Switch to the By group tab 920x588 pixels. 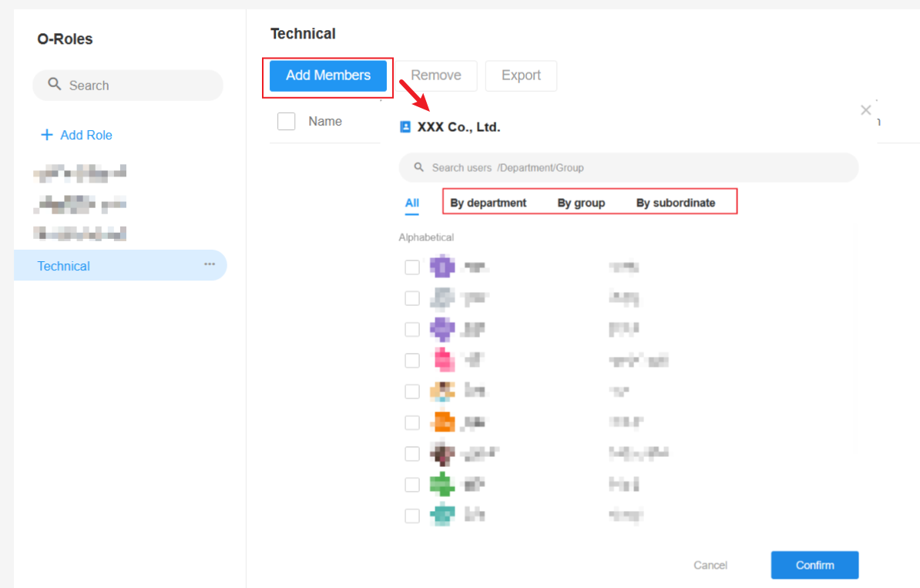point(581,203)
